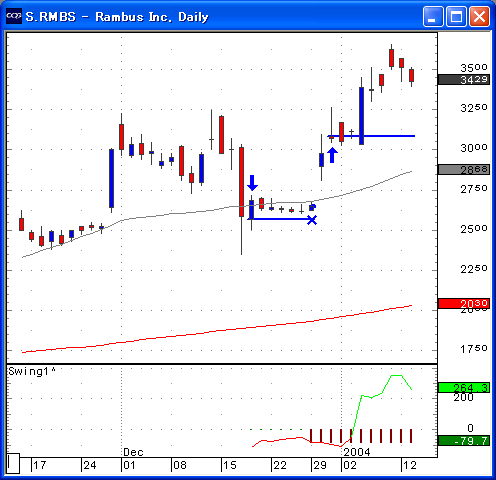Screen dimensions: 496x480
Task: Click the CQG application icon in title bar
Action: [x=14, y=16]
